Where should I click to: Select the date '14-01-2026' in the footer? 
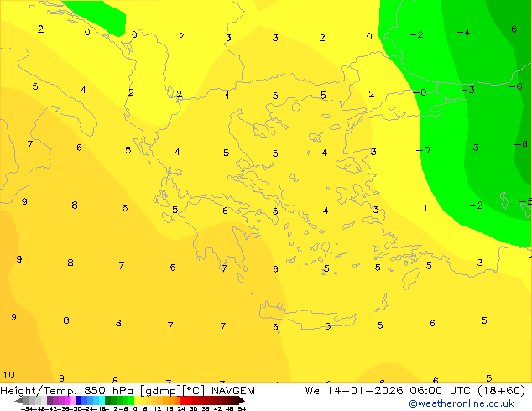click(365, 391)
